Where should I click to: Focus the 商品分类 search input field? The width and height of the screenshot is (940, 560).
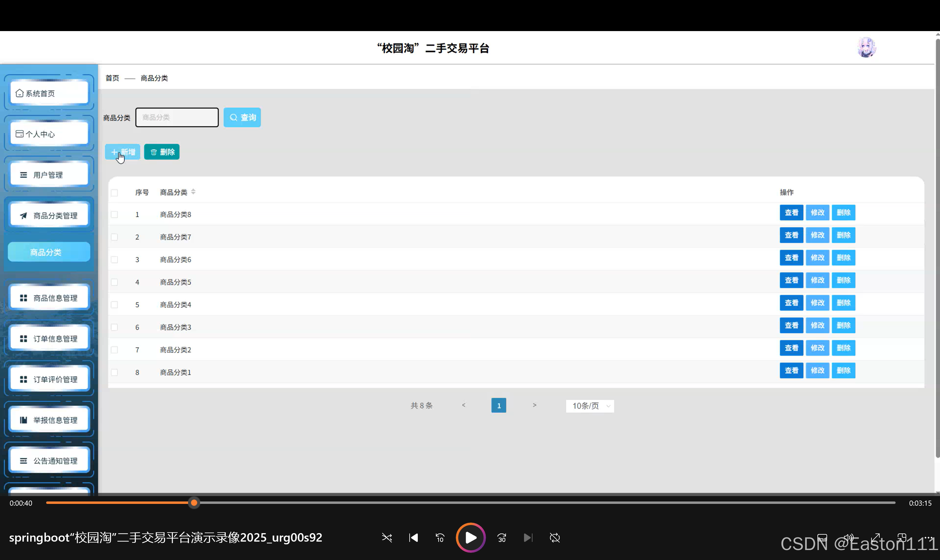point(177,117)
